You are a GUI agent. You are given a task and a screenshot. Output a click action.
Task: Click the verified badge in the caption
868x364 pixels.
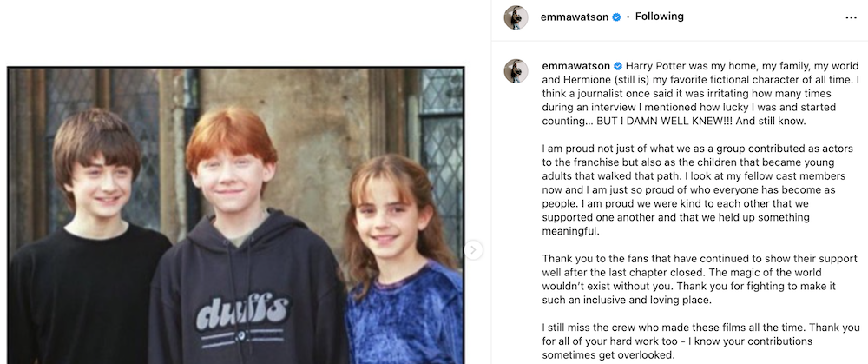[x=618, y=66]
